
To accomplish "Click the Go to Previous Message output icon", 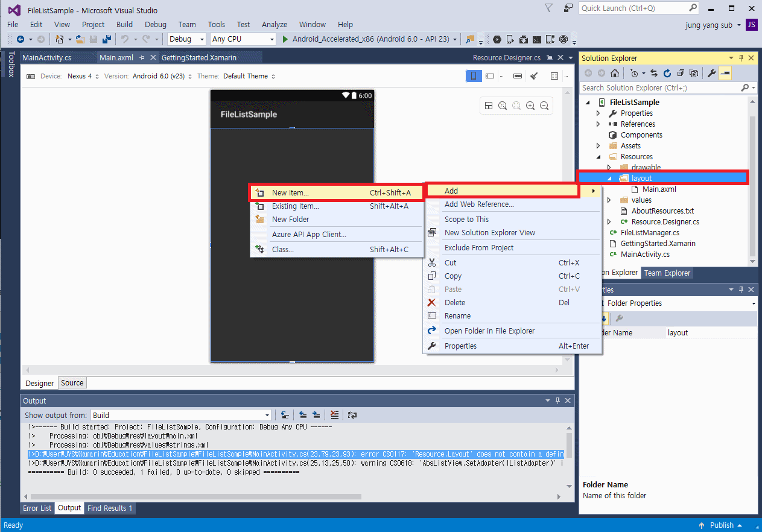I will click(x=303, y=415).
